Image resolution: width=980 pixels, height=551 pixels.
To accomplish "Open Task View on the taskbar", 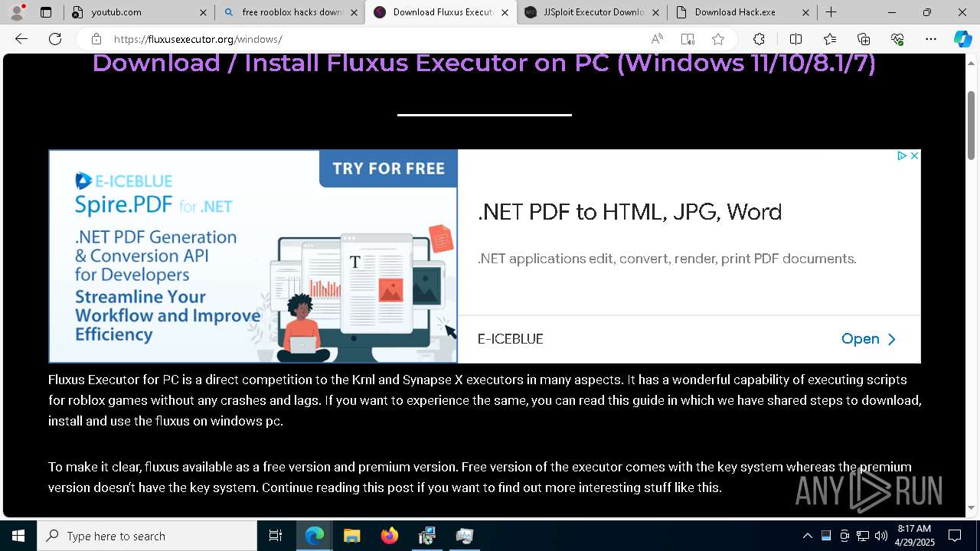I will tap(276, 536).
